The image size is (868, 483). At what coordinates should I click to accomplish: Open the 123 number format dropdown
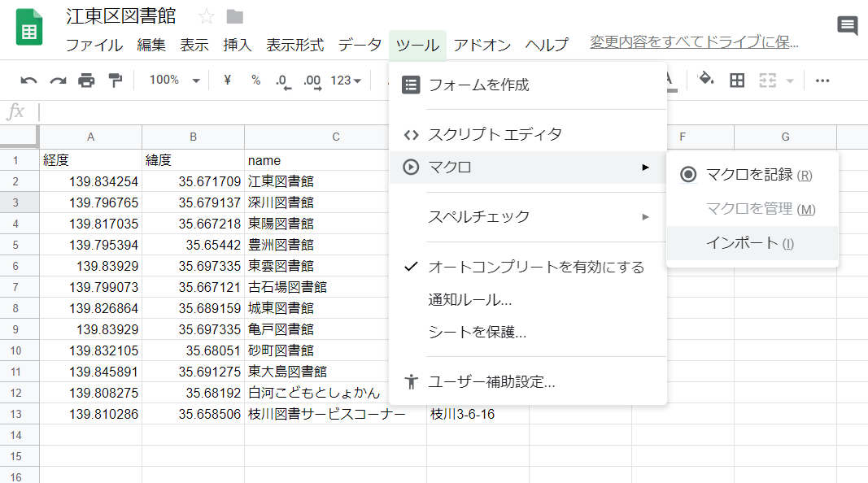point(346,80)
